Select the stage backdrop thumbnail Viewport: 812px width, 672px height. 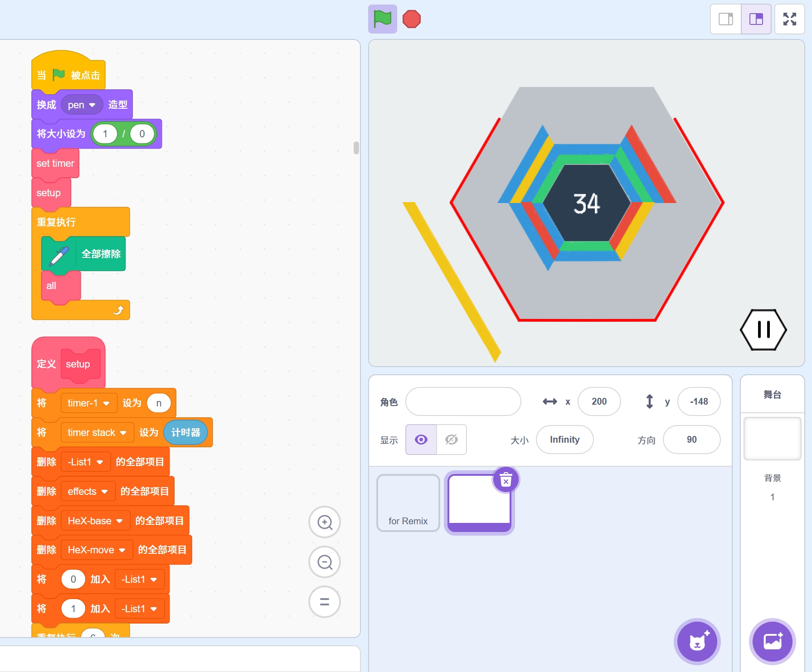pos(772,439)
